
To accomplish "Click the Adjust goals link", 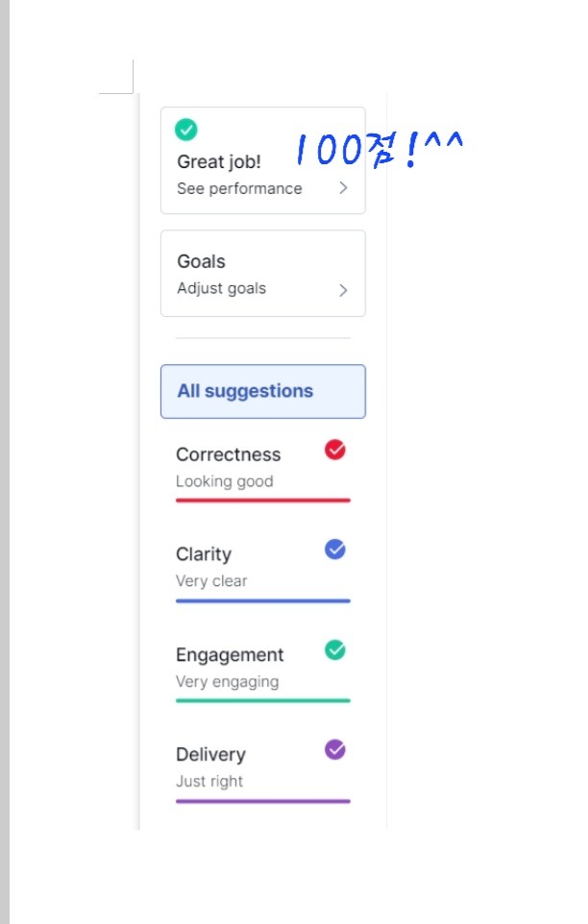I will tap(221, 289).
